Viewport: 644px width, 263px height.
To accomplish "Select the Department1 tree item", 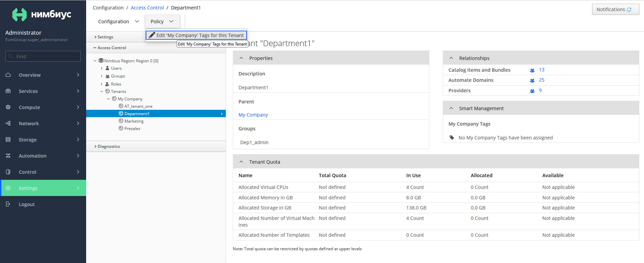I will pyautogui.click(x=156, y=113).
